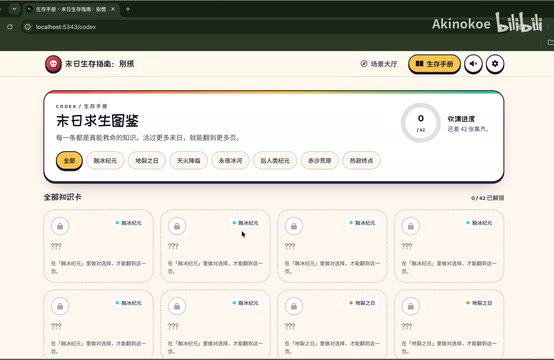Click the 0/42 progress ring
The image size is (554, 360).
(420, 123)
